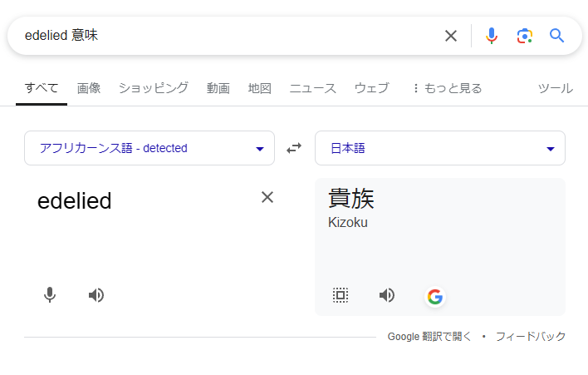Switch to the 画像 tab

pos(89,89)
